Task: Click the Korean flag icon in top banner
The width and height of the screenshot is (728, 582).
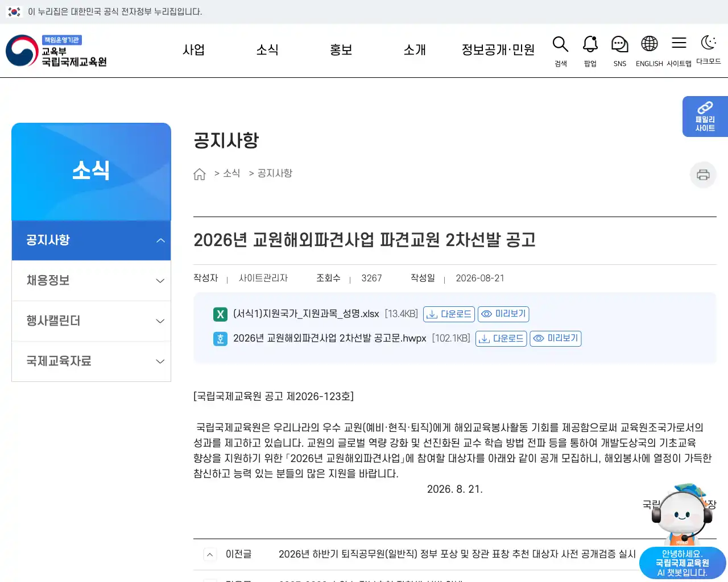Action: click(x=14, y=12)
